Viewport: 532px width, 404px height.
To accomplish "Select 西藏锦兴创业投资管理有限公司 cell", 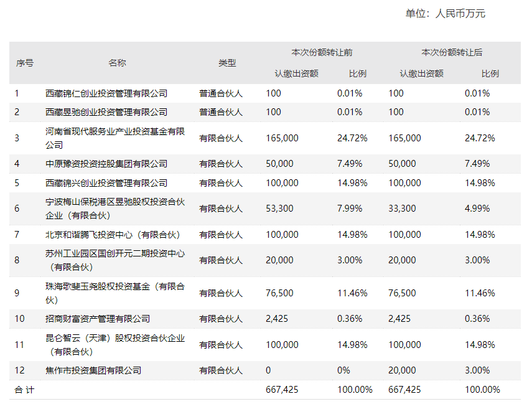I will coord(106,183).
